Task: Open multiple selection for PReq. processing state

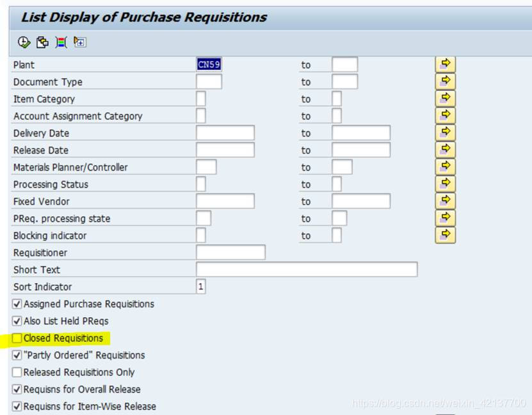Action: [x=445, y=218]
